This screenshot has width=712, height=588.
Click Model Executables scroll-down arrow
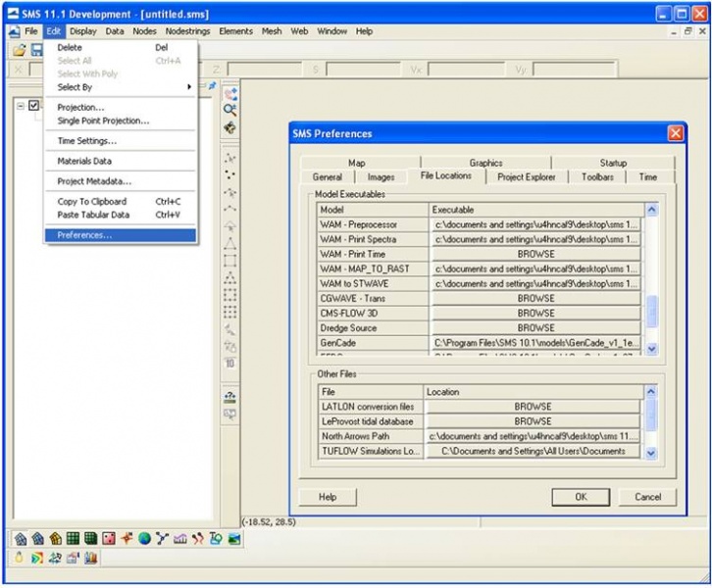tap(652, 349)
